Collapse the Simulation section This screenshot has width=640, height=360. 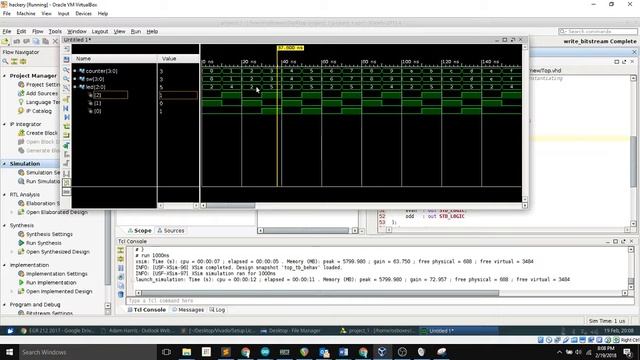click(4, 164)
